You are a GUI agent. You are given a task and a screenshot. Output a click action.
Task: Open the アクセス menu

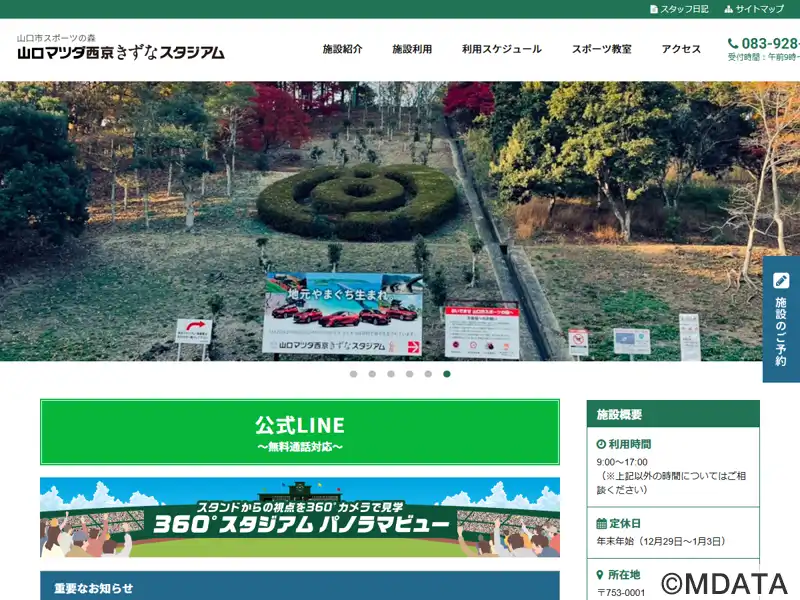point(681,49)
